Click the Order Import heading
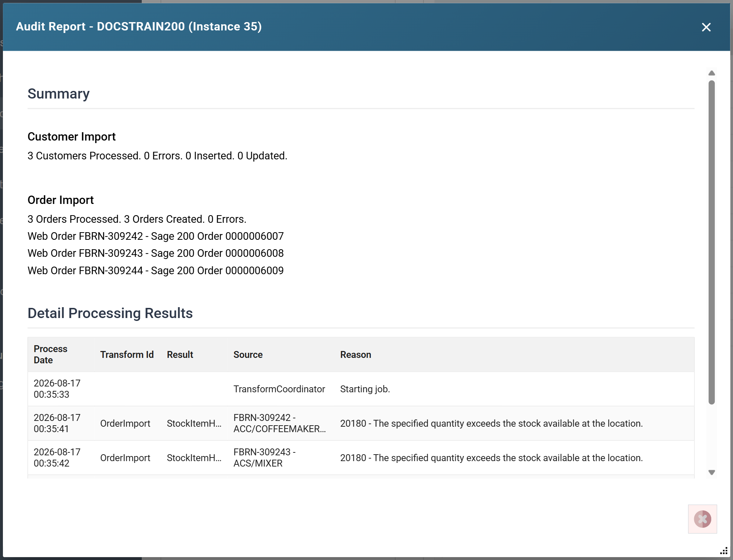 coord(61,200)
